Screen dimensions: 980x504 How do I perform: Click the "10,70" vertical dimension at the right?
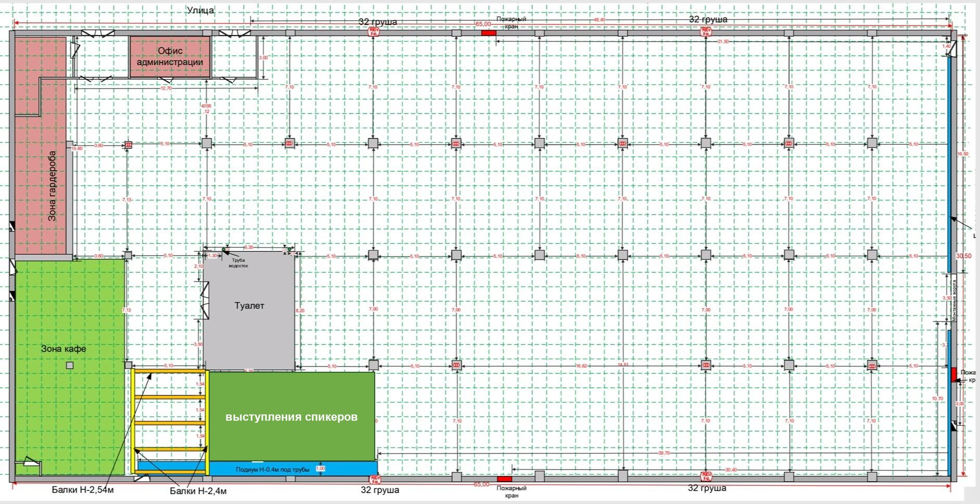[x=938, y=399]
